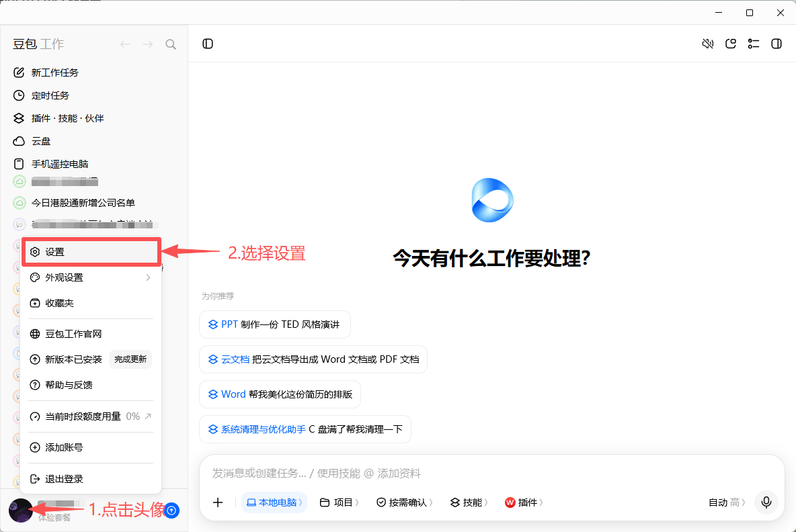Open the 本地电脑 selector
The width and height of the screenshot is (796, 532).
click(x=274, y=502)
